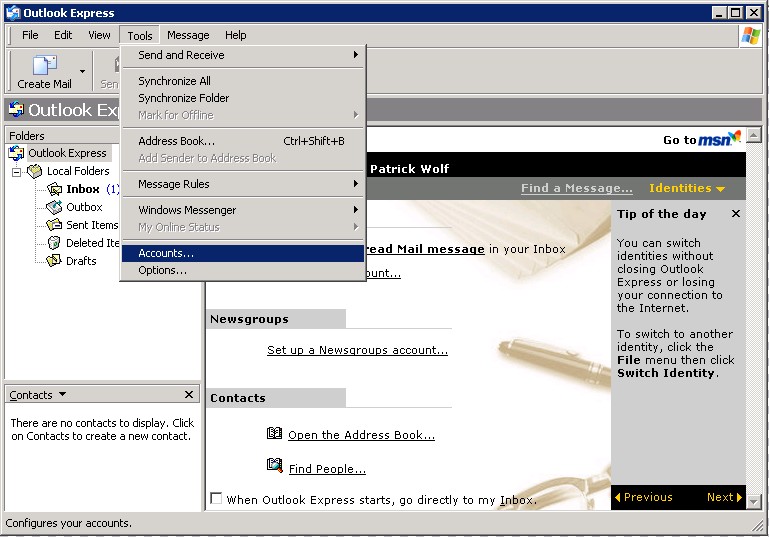
Task: Click the msn butterfly logo
Action: tap(734, 136)
